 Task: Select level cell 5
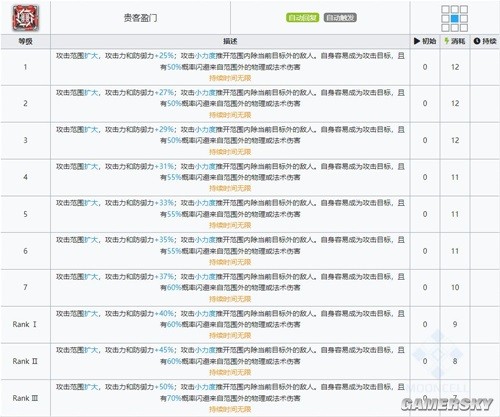tap(25, 214)
